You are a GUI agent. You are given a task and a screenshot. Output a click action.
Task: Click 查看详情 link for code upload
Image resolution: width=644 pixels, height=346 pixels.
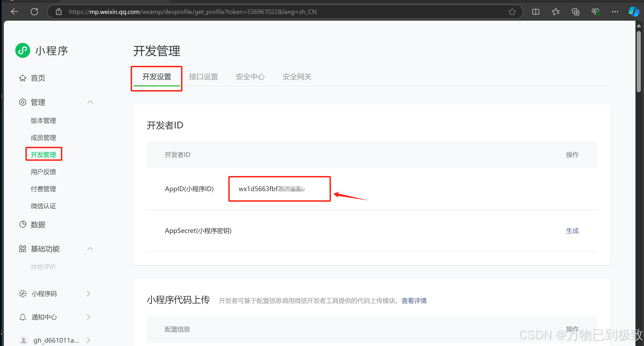(x=414, y=301)
